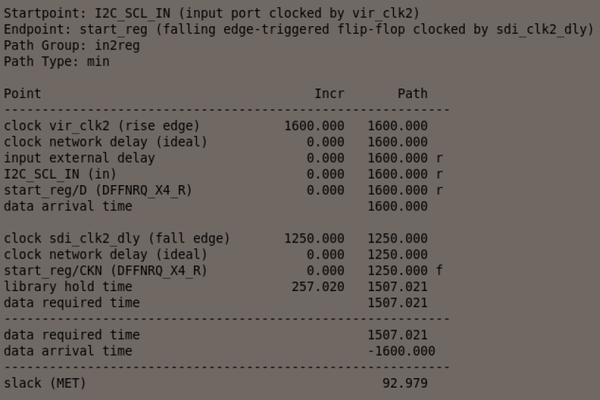The width and height of the screenshot is (600, 400).
Task: Click the Endpoint start_reg line
Action: click(x=298, y=29)
